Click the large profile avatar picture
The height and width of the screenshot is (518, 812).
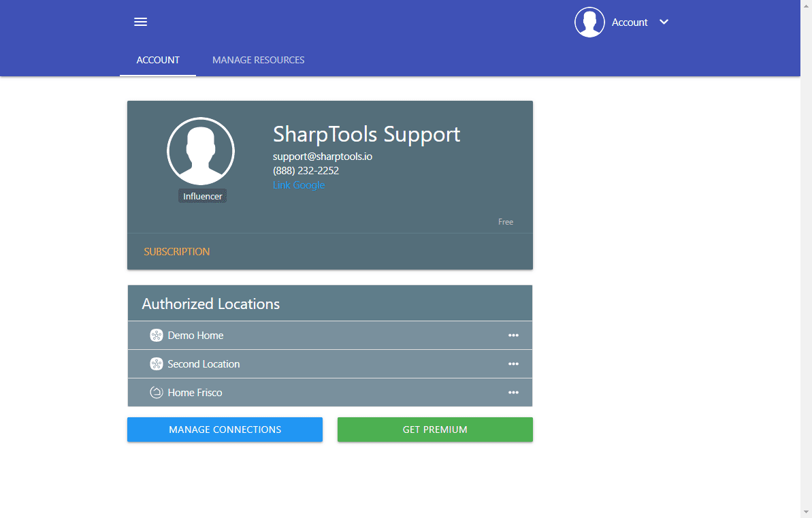pyautogui.click(x=201, y=151)
